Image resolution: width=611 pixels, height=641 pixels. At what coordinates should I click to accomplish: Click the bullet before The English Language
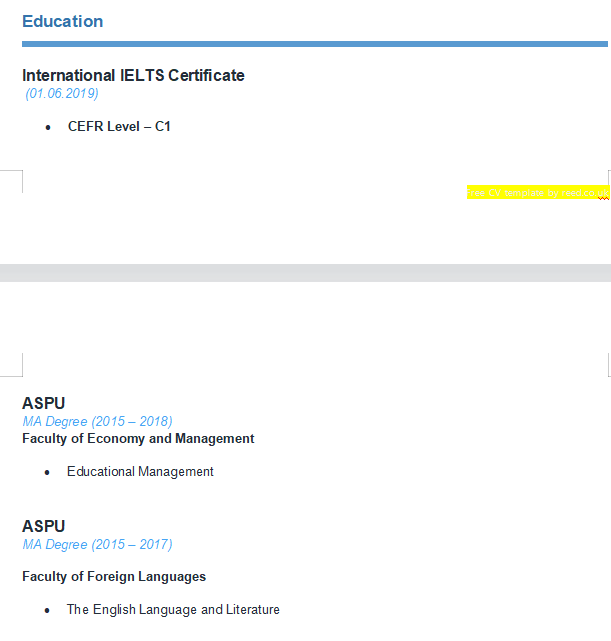48,610
